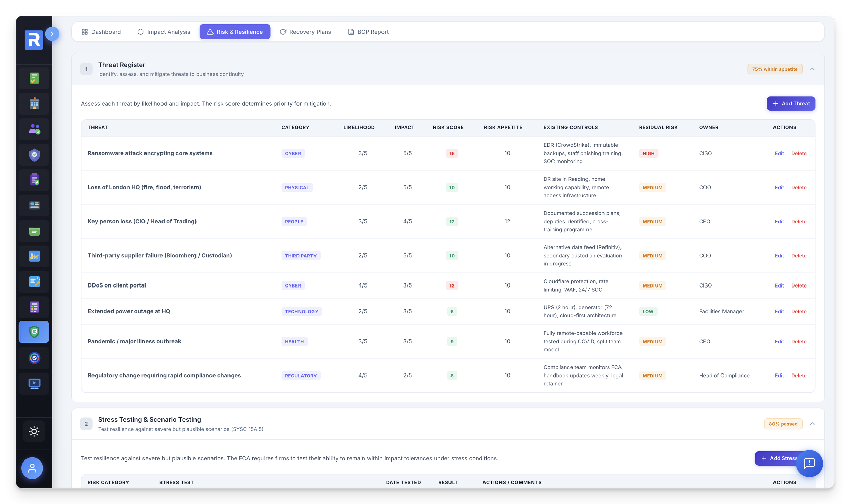Screen dimensions: 850x504
Task: Collapse the Threat Register section
Action: point(813,69)
